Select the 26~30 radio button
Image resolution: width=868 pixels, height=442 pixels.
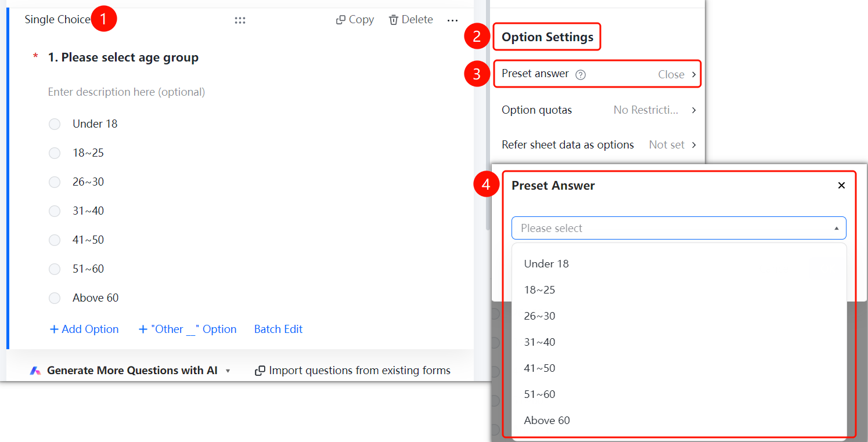click(x=55, y=182)
